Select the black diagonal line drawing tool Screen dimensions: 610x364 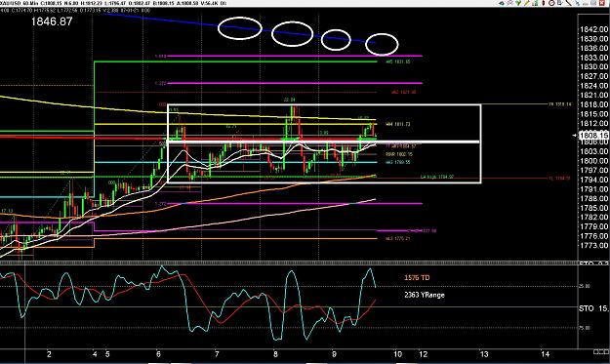point(568,3)
